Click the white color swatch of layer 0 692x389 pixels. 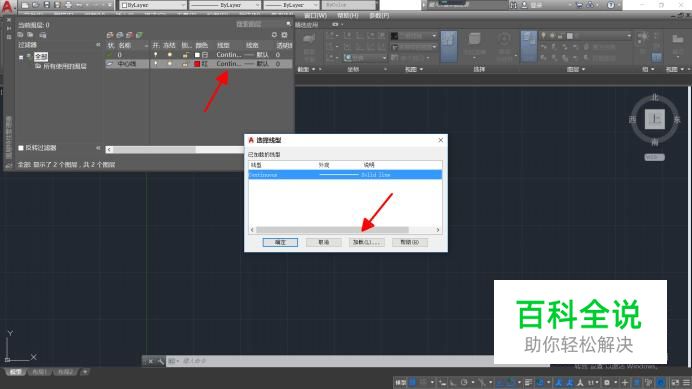tap(197, 55)
